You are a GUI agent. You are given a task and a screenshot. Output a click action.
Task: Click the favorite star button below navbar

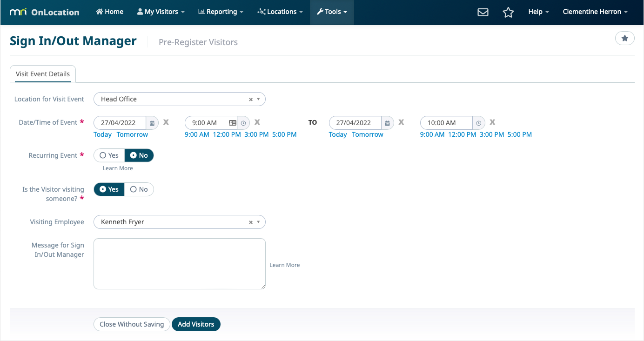(x=625, y=38)
